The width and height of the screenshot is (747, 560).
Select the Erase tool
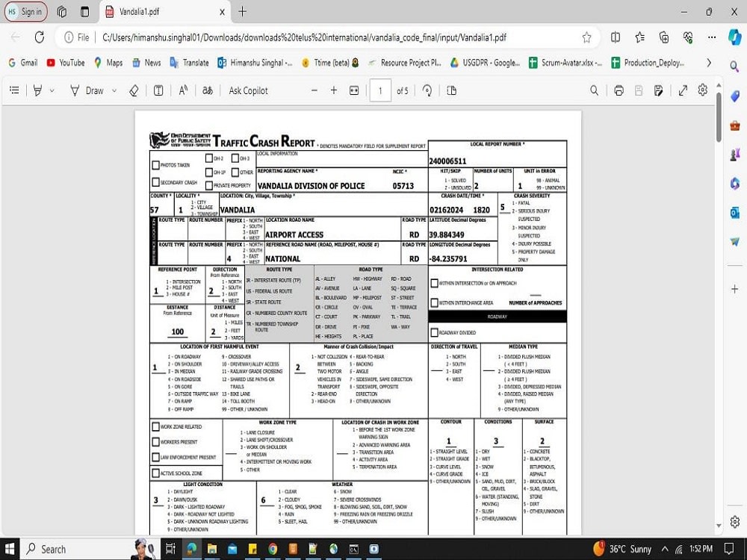pos(134,90)
